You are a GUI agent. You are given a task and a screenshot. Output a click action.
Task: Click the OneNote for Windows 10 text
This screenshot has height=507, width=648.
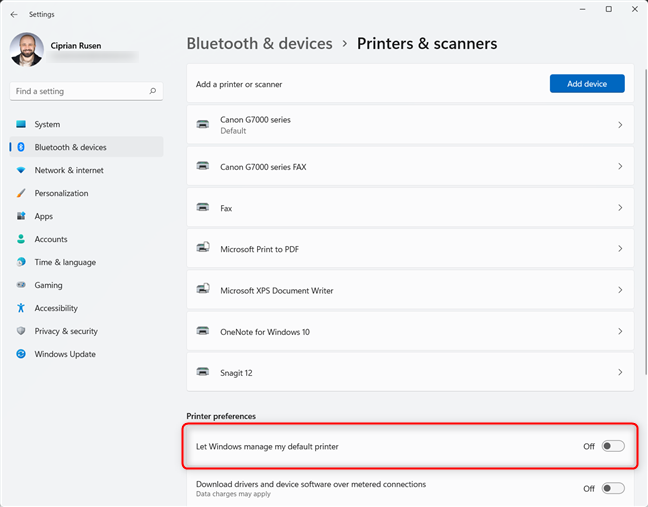point(265,332)
